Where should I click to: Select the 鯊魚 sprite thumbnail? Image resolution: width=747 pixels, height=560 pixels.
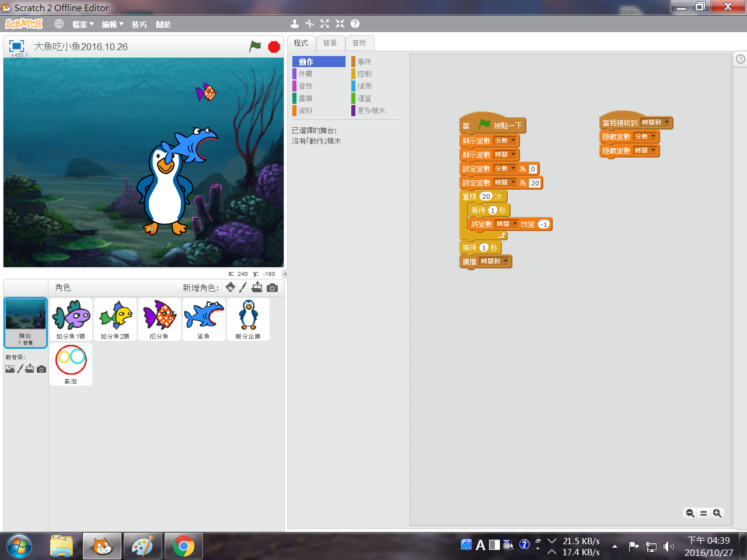tap(204, 319)
